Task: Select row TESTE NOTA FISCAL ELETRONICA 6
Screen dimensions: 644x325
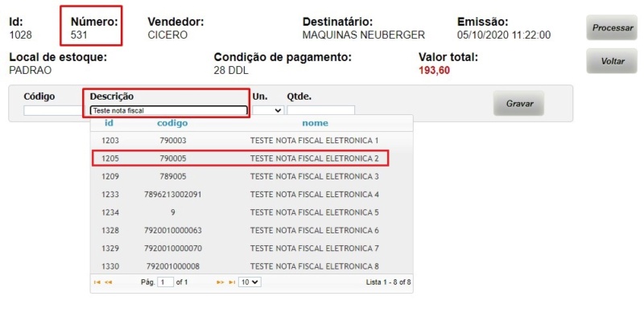Action: coord(251,231)
